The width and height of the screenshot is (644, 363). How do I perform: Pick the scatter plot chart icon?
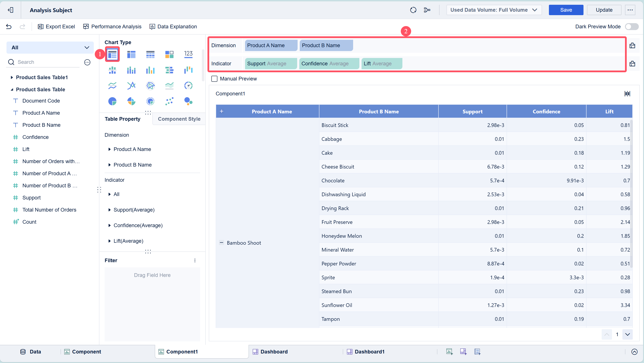[169, 101]
